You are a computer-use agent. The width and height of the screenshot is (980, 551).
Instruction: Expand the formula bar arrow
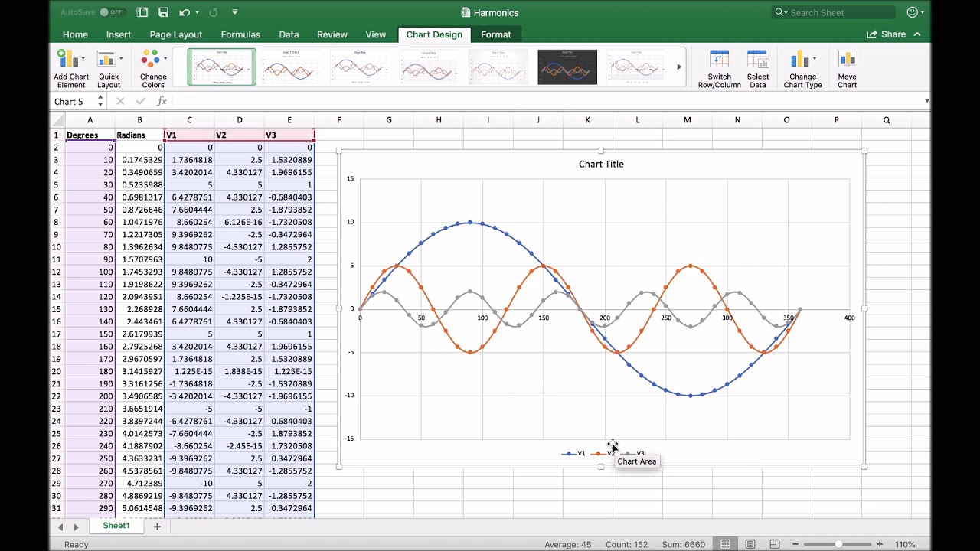click(926, 101)
